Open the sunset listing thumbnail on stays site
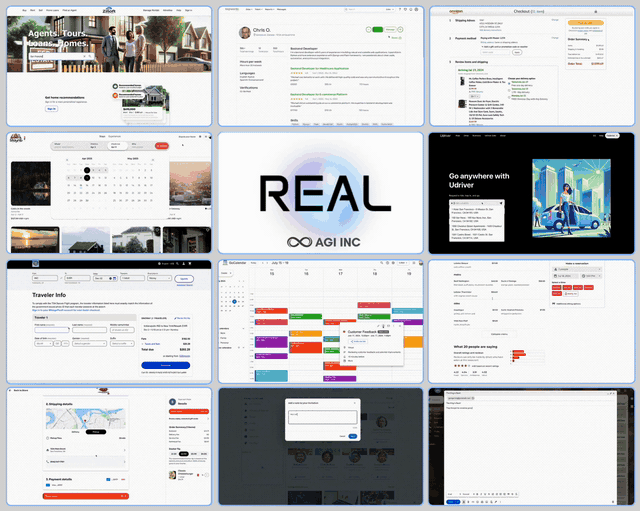The width and height of the screenshot is (640, 511). coord(35,240)
